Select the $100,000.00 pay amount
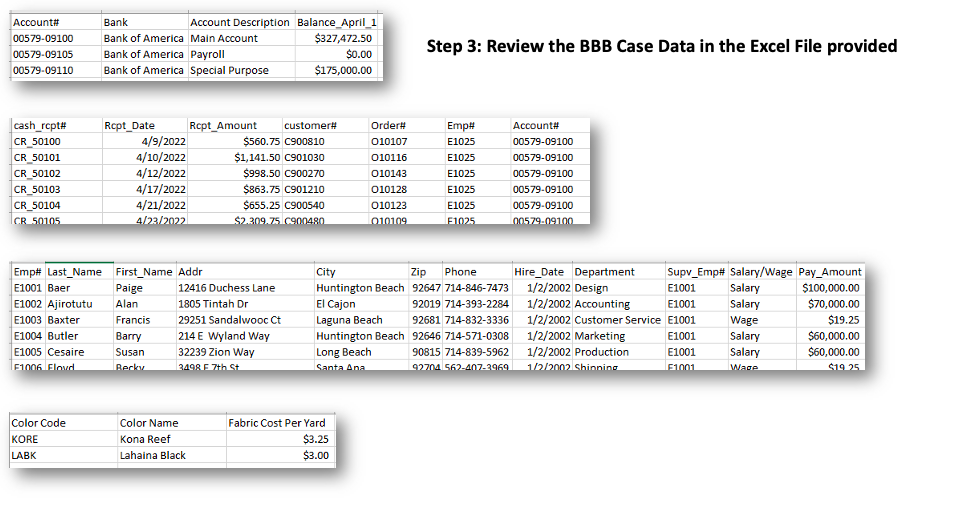Viewport: 966px width, 512px height. 830,288
